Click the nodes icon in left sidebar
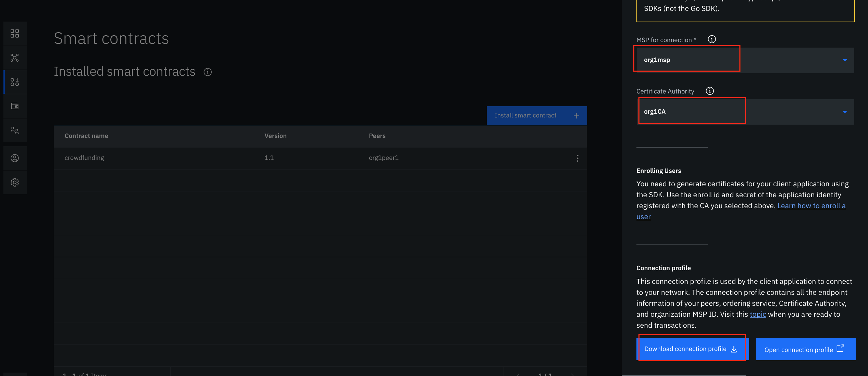This screenshot has height=376, width=868. click(15, 58)
